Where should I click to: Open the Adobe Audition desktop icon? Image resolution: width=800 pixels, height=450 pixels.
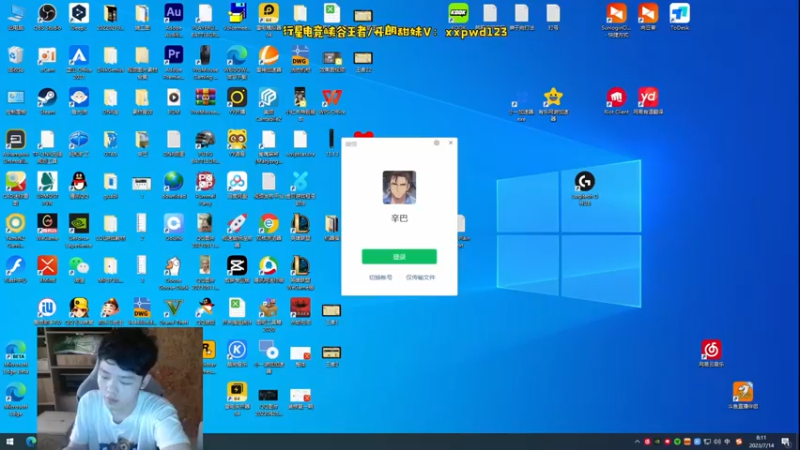(x=173, y=13)
